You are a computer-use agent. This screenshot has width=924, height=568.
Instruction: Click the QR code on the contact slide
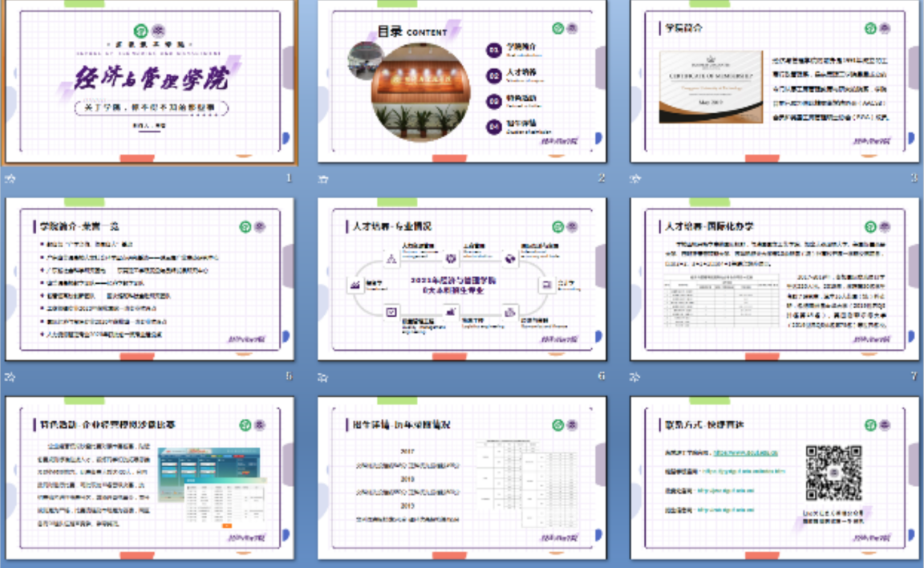(x=834, y=473)
